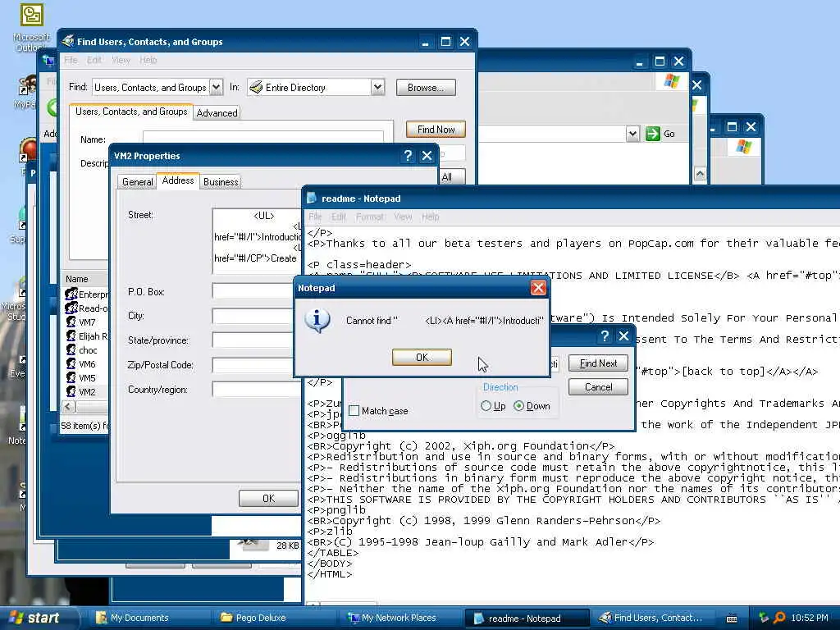Click the info icon in the Notepad message box
Image resolution: width=840 pixels, height=630 pixels.
point(317,321)
